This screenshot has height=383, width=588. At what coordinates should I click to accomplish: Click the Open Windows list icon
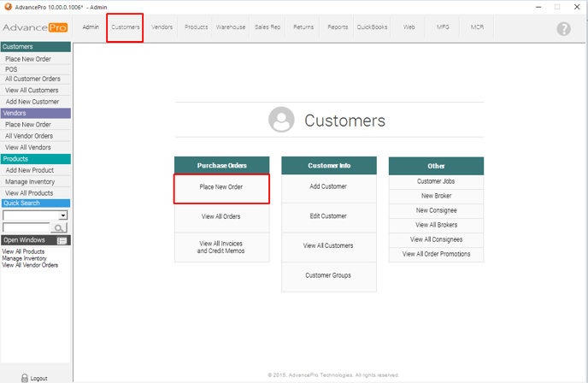pos(62,240)
